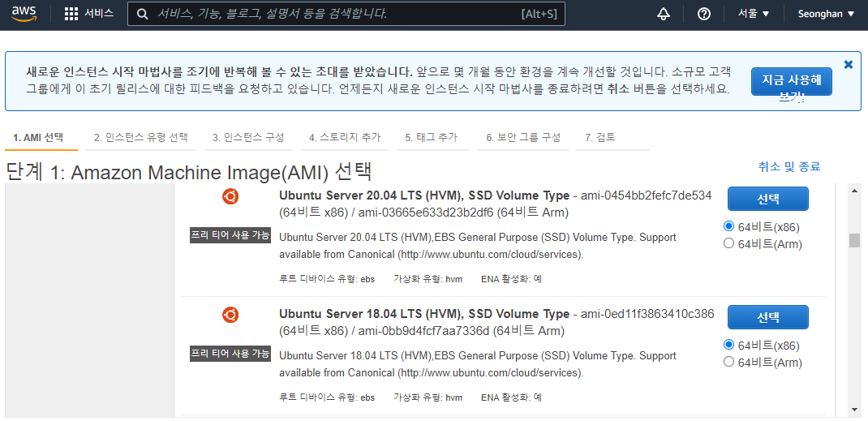Image resolution: width=868 pixels, height=421 pixels.
Task: Click 프리 티어 사용 가능 badge for Ubuntu 18.04
Action: point(230,354)
